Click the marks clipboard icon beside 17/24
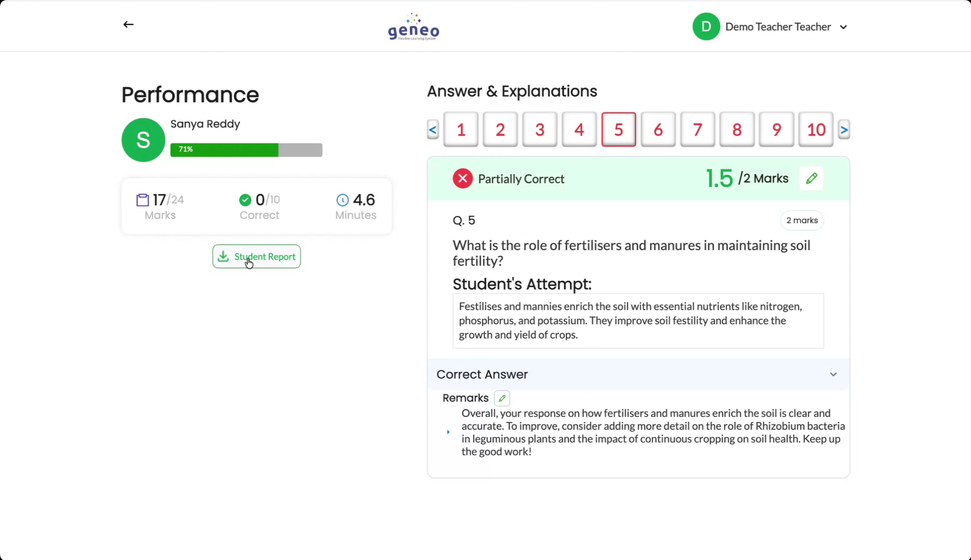Viewport: 971px width, 560px height. [x=141, y=199]
